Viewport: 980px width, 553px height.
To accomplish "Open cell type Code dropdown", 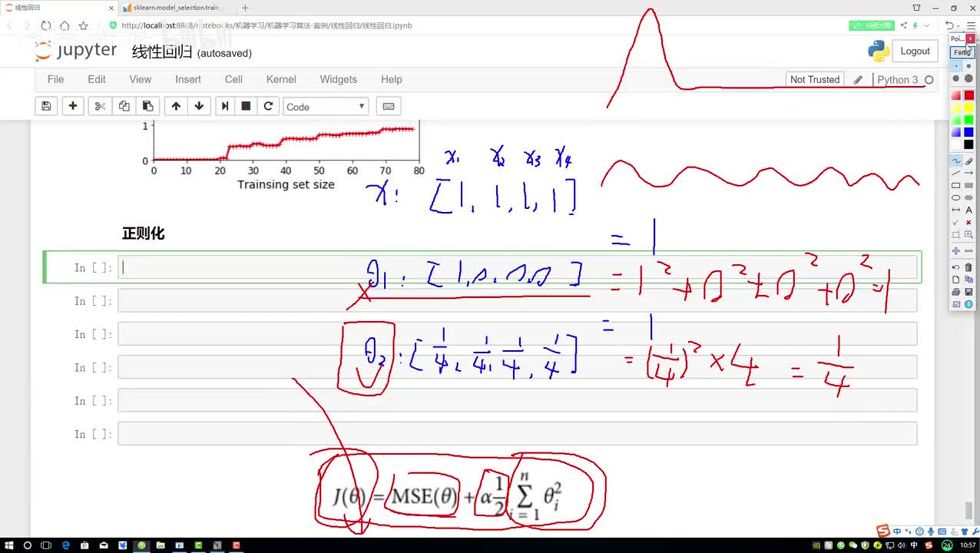I will [x=326, y=107].
